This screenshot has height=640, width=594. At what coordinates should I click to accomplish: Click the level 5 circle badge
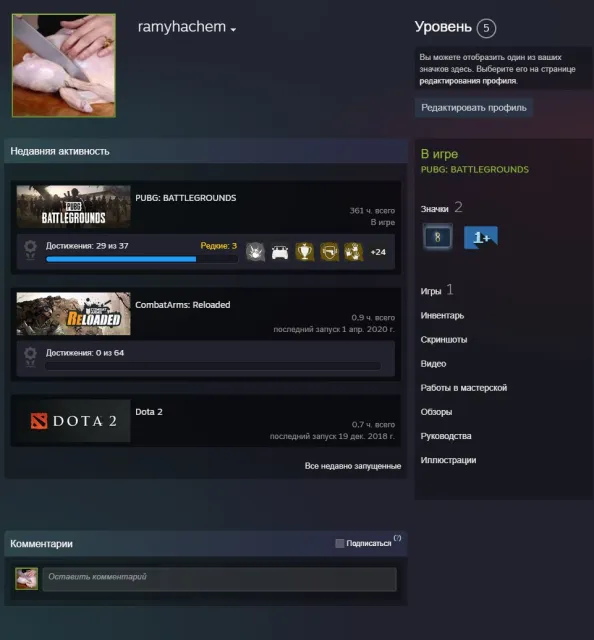click(x=486, y=28)
